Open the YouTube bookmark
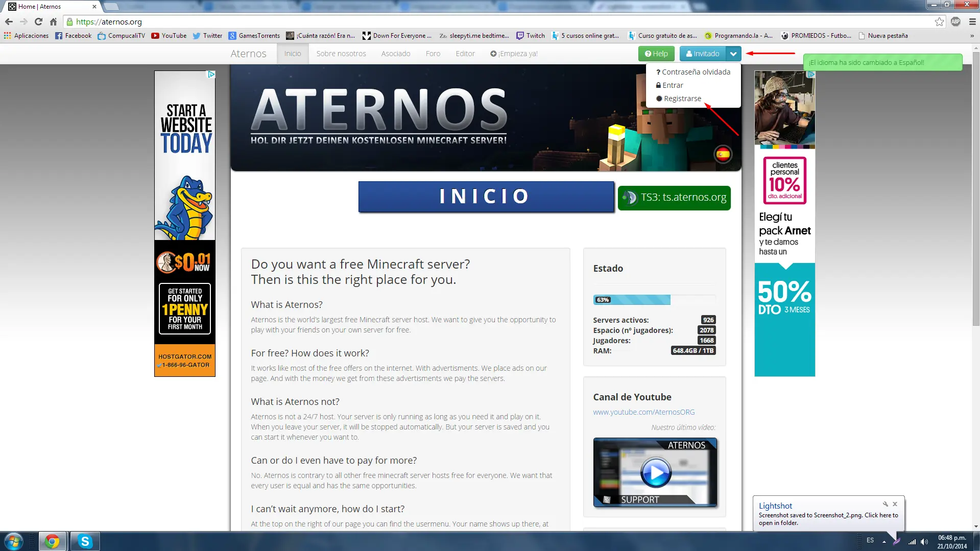The image size is (980, 551). pyautogui.click(x=169, y=36)
